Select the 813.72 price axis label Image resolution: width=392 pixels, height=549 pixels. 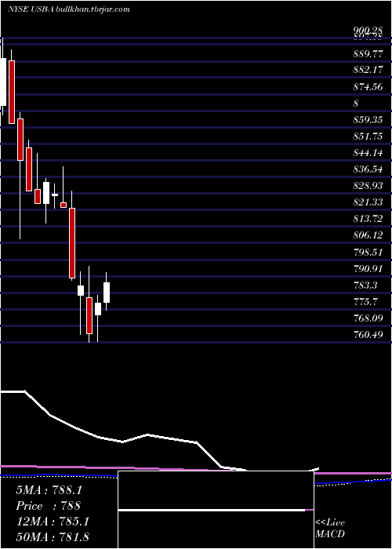point(368,219)
